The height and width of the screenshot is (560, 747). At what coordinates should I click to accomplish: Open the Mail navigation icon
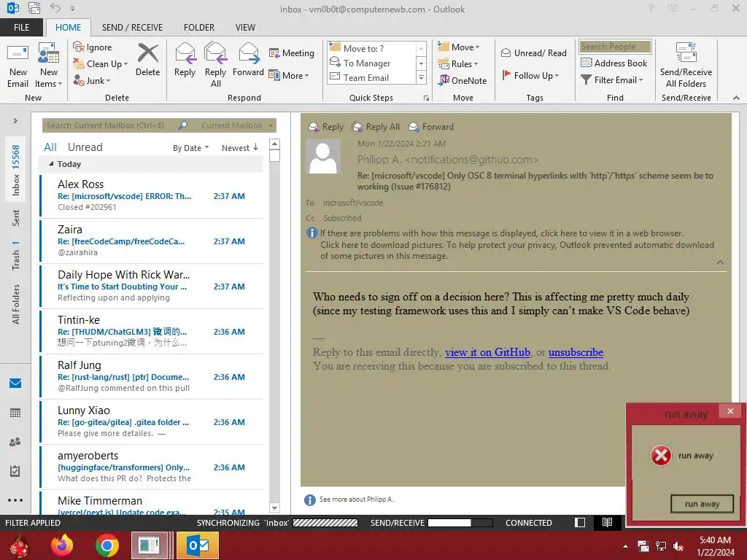click(x=15, y=383)
